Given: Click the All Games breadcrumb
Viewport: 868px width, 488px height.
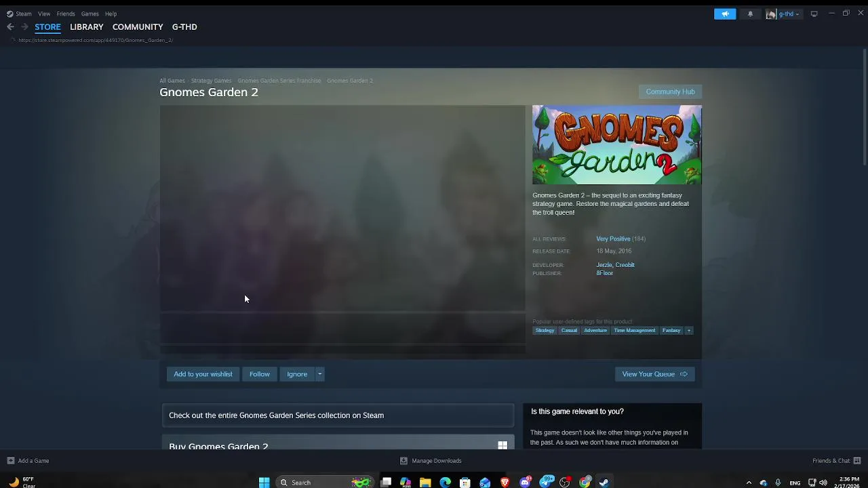Looking at the screenshot, I should coord(172,81).
